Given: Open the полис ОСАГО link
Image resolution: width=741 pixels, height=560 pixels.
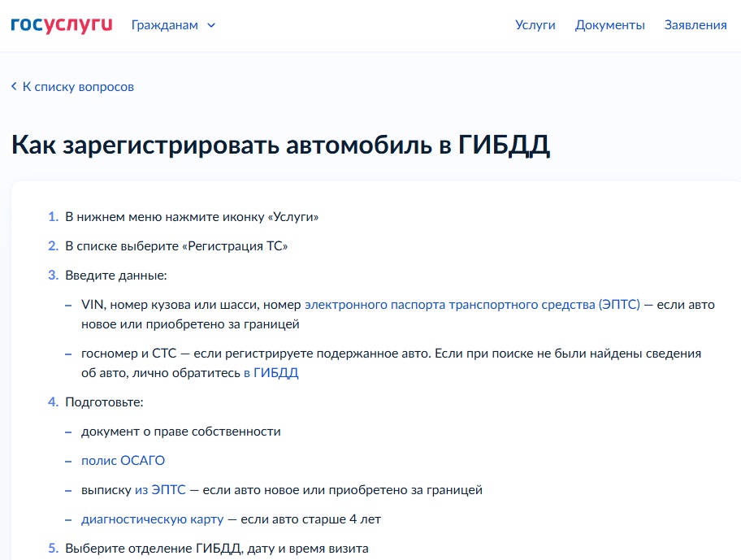Looking at the screenshot, I should [x=123, y=461].
